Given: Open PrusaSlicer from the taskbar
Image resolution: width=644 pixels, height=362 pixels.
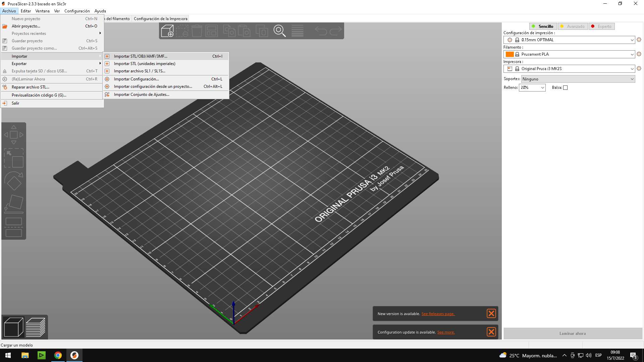Looking at the screenshot, I should 74,355.
